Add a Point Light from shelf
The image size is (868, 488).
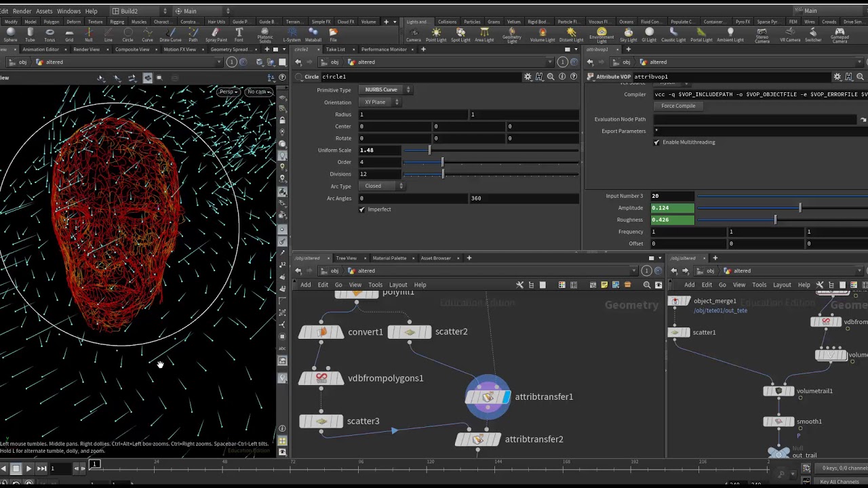point(436,35)
